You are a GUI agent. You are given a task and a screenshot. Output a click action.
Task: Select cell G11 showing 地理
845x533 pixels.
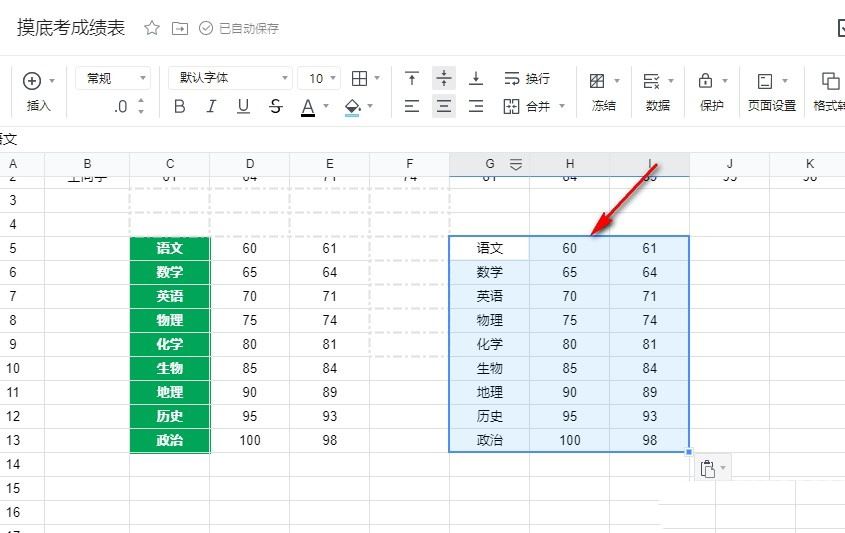point(489,392)
